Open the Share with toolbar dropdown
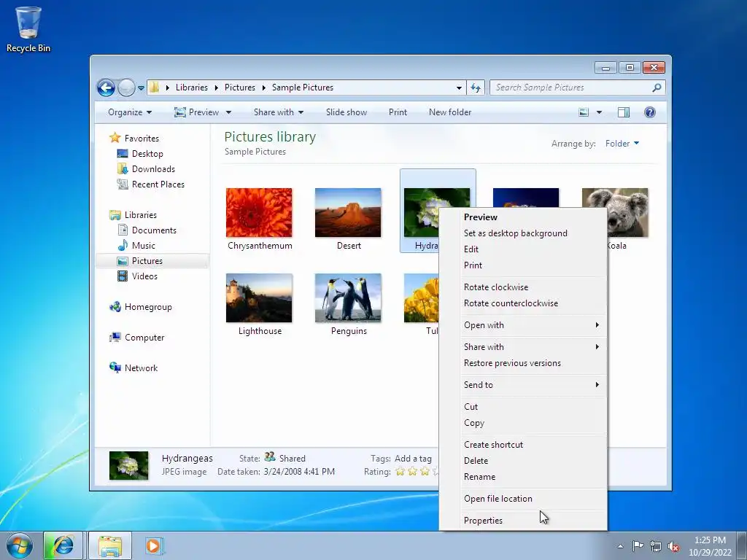Image resolution: width=747 pixels, height=560 pixels. 279,112
